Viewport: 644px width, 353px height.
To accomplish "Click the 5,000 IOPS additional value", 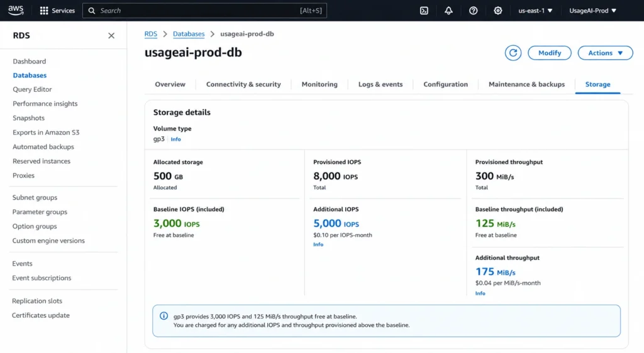I will pos(336,224).
